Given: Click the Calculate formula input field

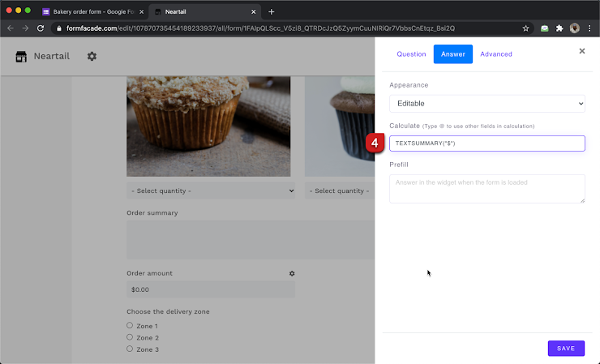Looking at the screenshot, I should coord(486,143).
